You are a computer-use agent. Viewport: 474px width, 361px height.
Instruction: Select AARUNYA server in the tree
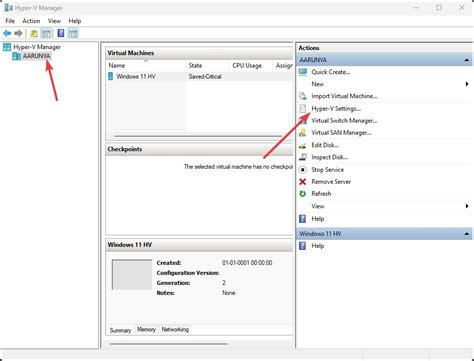click(37, 56)
